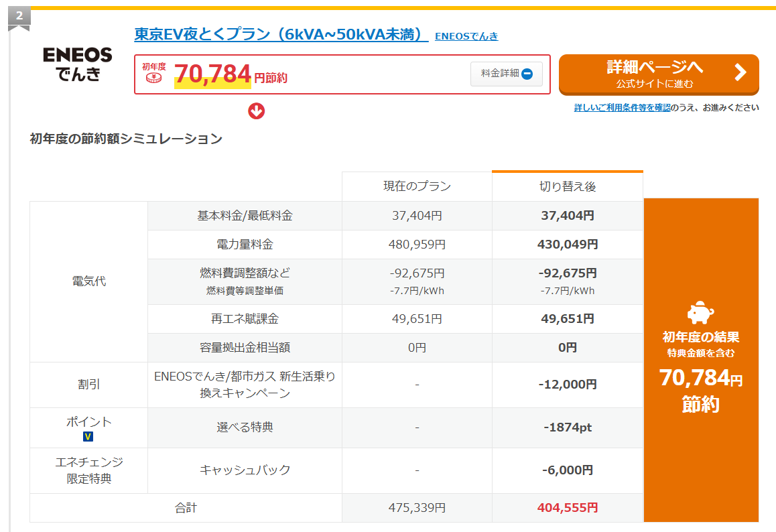Click the piggy bank icon on the orange panel

pos(700,312)
